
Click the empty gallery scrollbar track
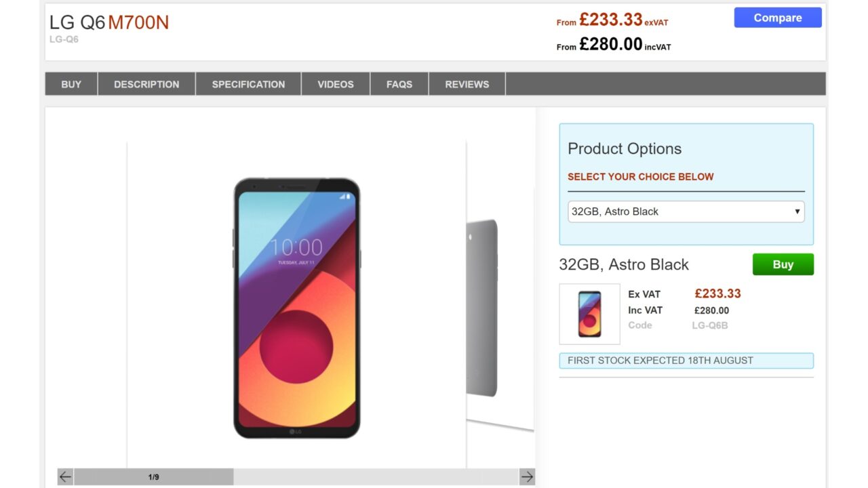tap(376, 477)
